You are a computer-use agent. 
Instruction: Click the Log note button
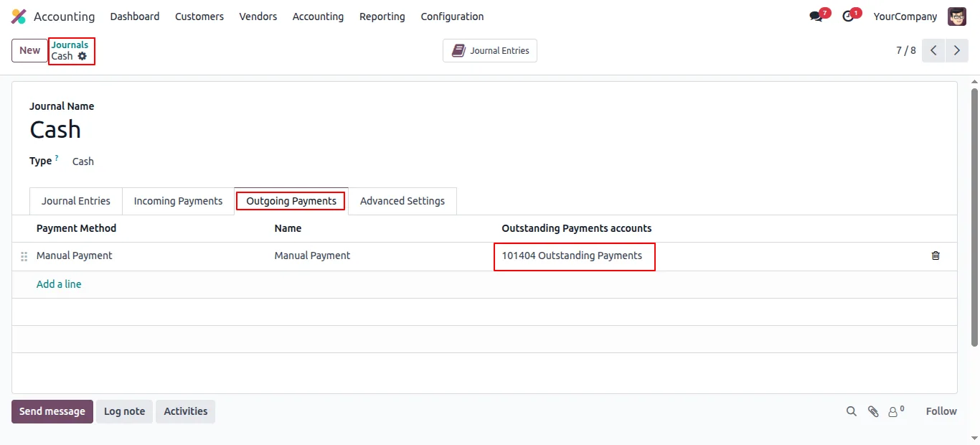125,411
